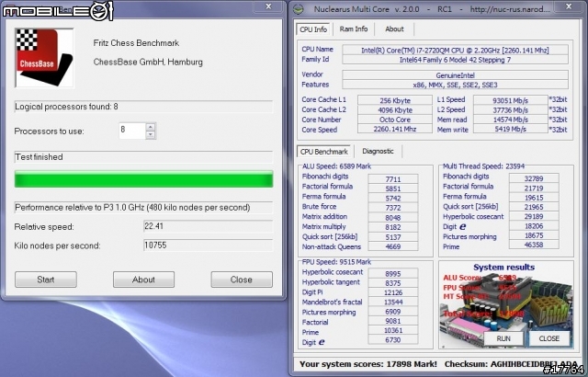This screenshot has height=377, width=588.
Task: Decrease processors to use with down arrow
Action: click(x=151, y=134)
